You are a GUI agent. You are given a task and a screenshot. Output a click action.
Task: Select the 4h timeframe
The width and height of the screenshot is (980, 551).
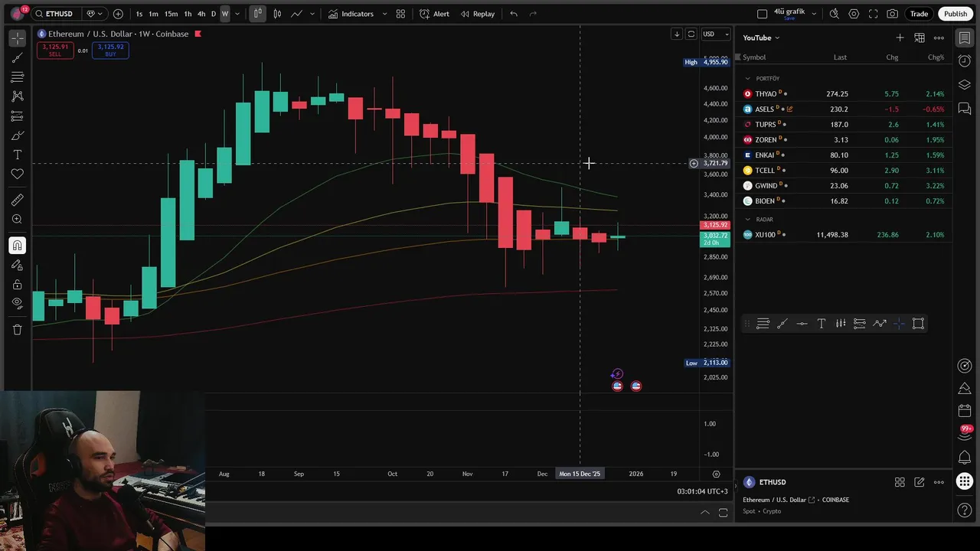point(201,14)
